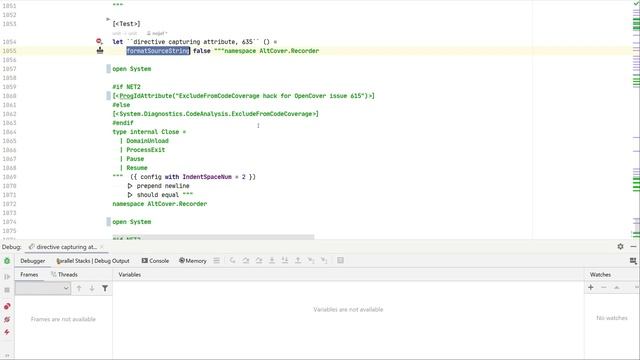Click the DomainUnload union case

(147, 141)
